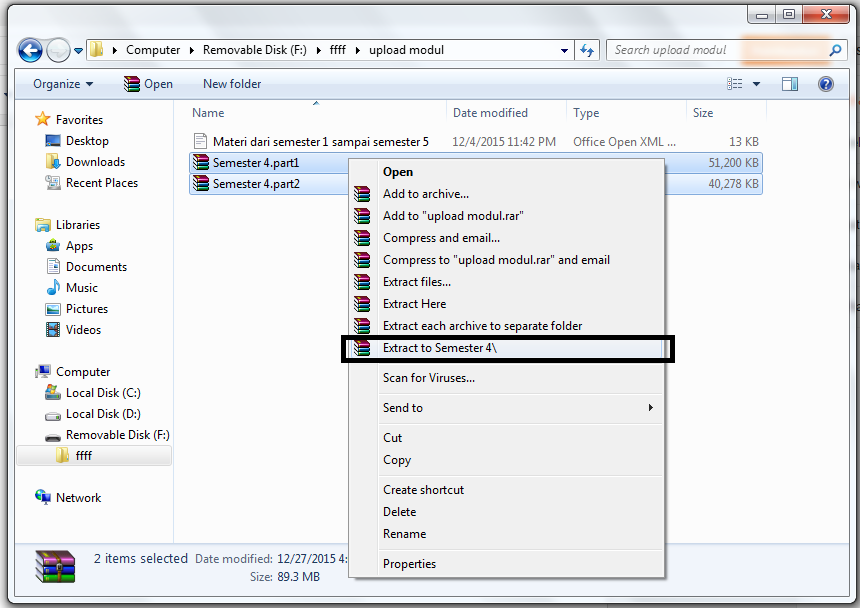The width and height of the screenshot is (860, 608).
Task: Select the WinRAR 'Add to archive...' icon
Action: [x=361, y=194]
